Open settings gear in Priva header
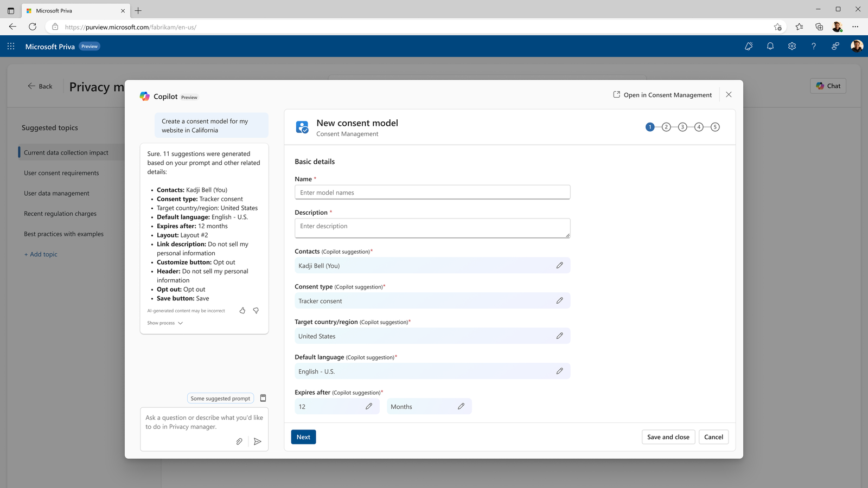This screenshot has height=488, width=868. [x=792, y=47]
